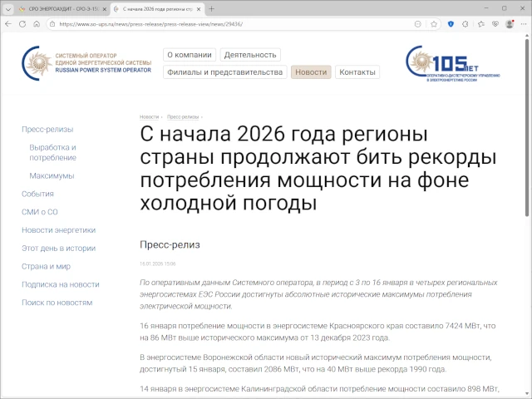Open Филиалы и представительства menu

[225, 72]
